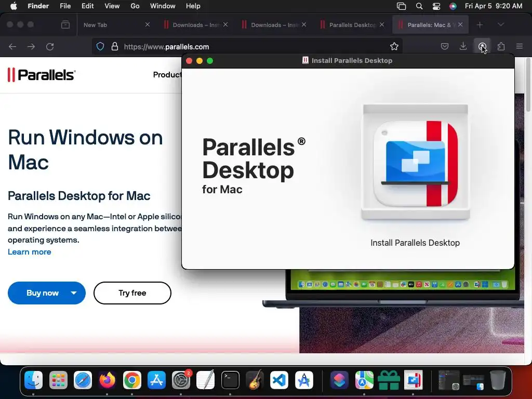Open the Firefox Extensions puzzle icon
The height and width of the screenshot is (399, 532).
(x=501, y=46)
